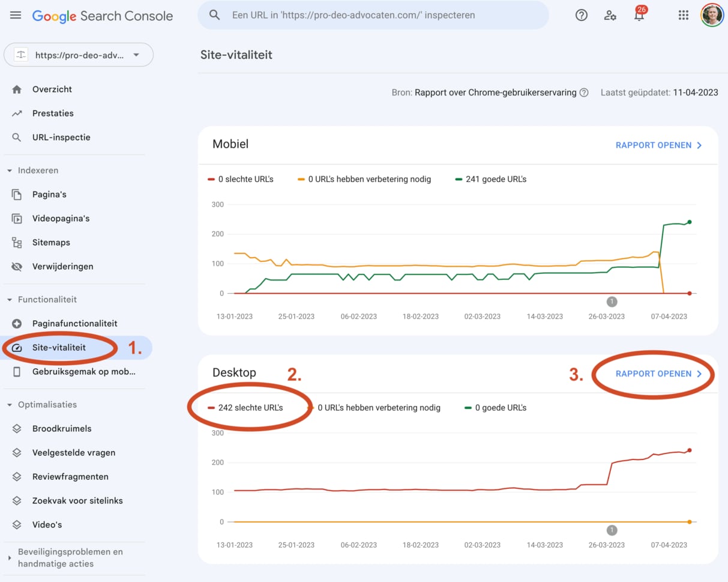Screen dimensions: 728x582
Task: Click the search magnifier icon in URL bar
Action: [x=215, y=15]
